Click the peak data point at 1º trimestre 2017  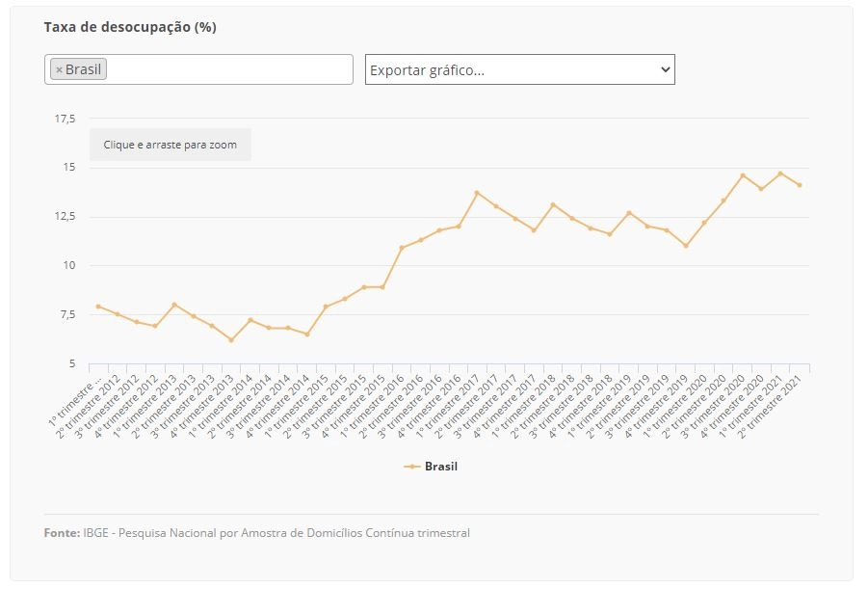point(477,193)
